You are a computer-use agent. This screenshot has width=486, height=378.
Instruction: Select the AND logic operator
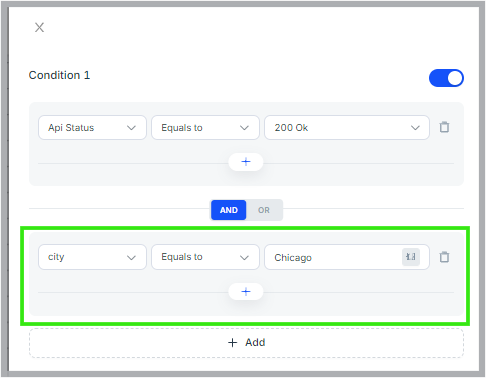229,210
